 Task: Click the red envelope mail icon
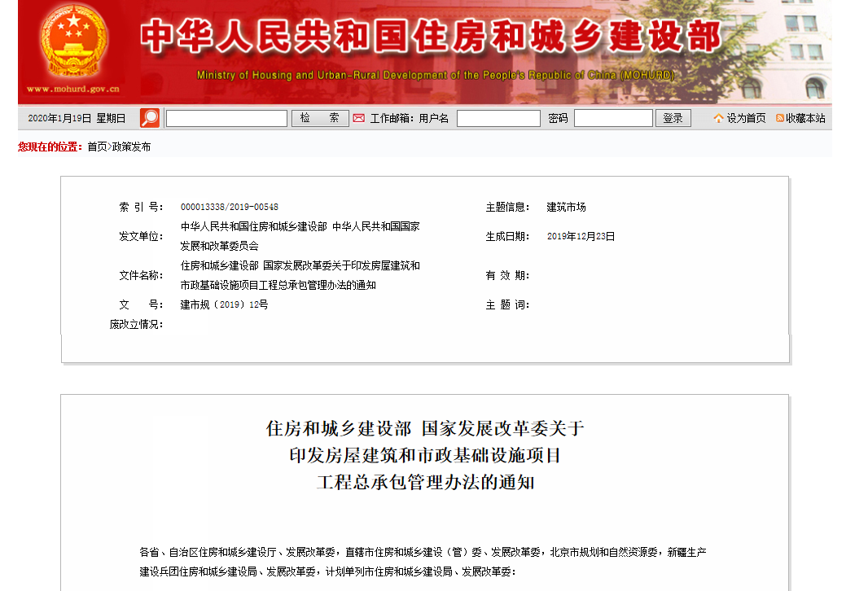pos(358,118)
